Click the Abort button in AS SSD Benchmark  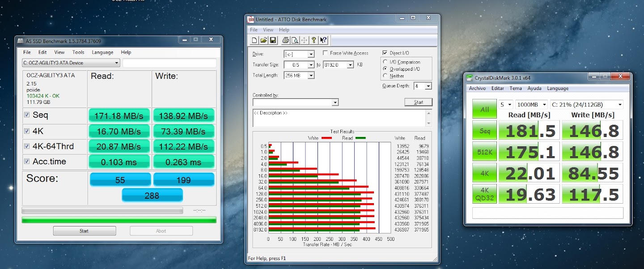click(161, 231)
